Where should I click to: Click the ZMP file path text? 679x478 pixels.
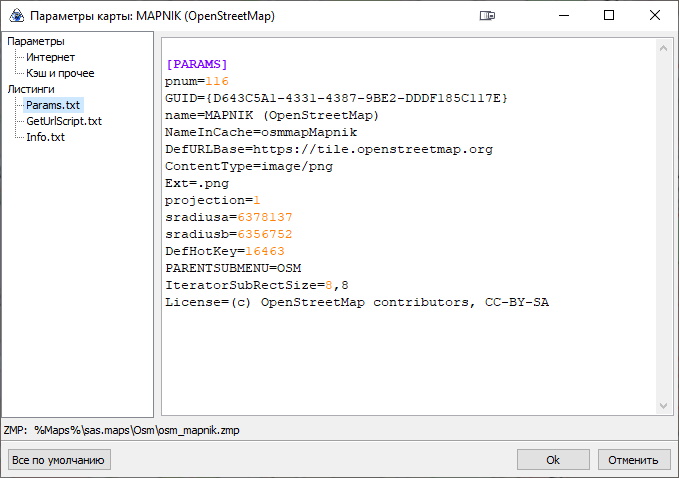point(137,430)
